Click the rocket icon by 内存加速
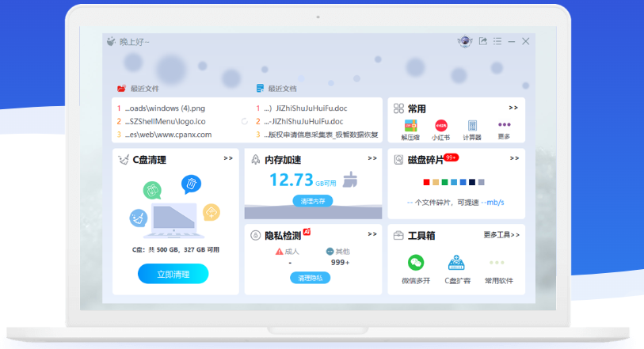 256,160
